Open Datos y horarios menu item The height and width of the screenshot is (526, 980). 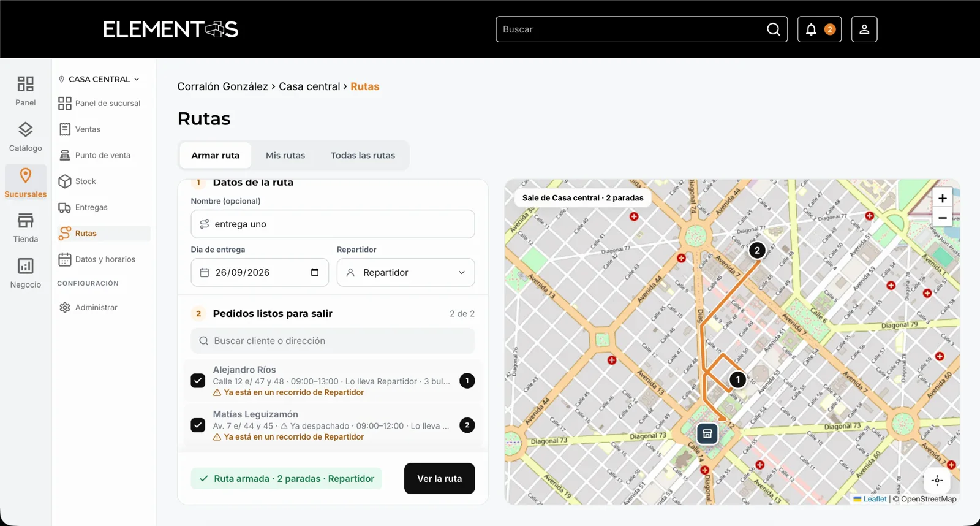(x=104, y=259)
